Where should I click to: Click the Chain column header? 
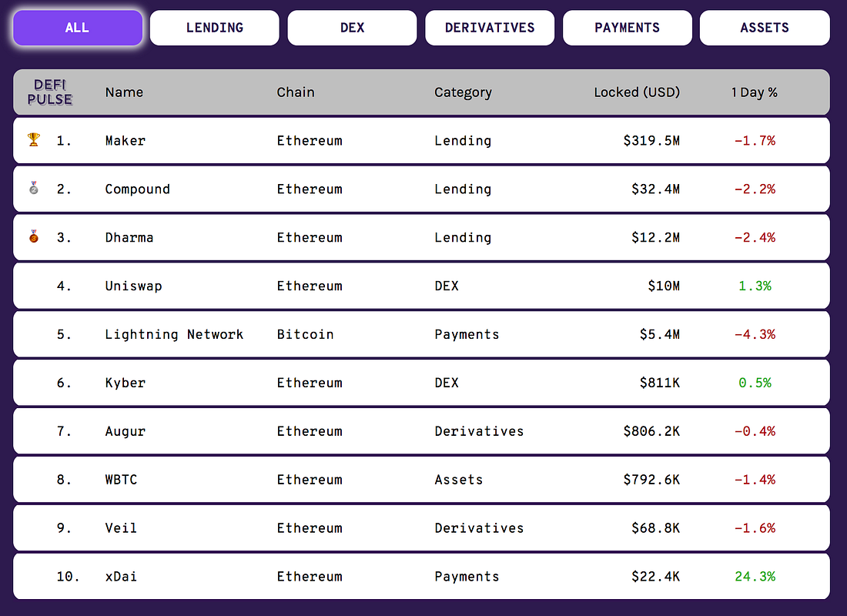click(296, 92)
